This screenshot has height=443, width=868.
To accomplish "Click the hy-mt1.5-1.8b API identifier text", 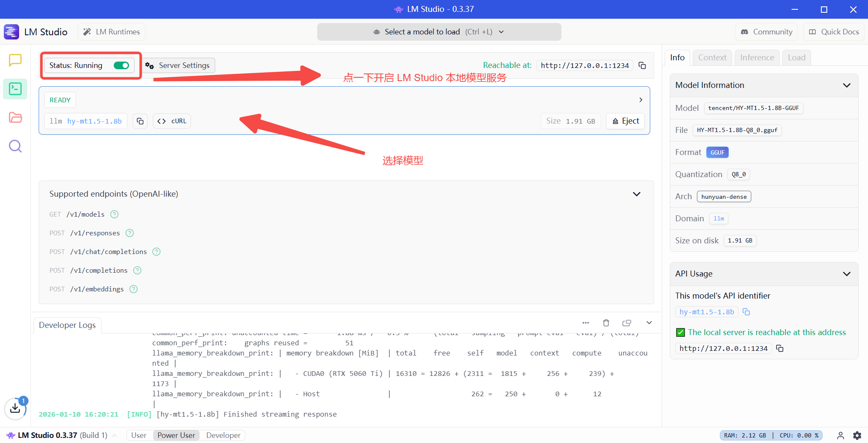I will pos(707,312).
